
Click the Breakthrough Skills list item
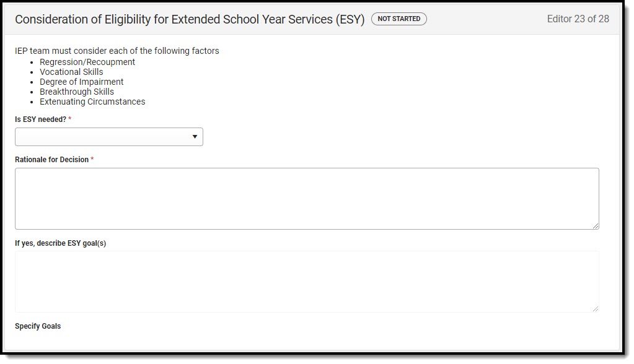pyautogui.click(x=77, y=92)
